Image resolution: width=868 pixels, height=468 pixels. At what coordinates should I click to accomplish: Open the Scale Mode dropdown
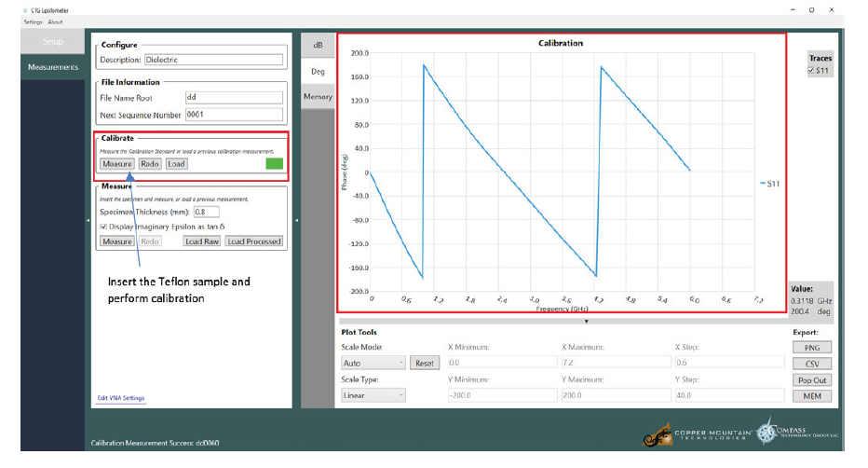click(373, 364)
